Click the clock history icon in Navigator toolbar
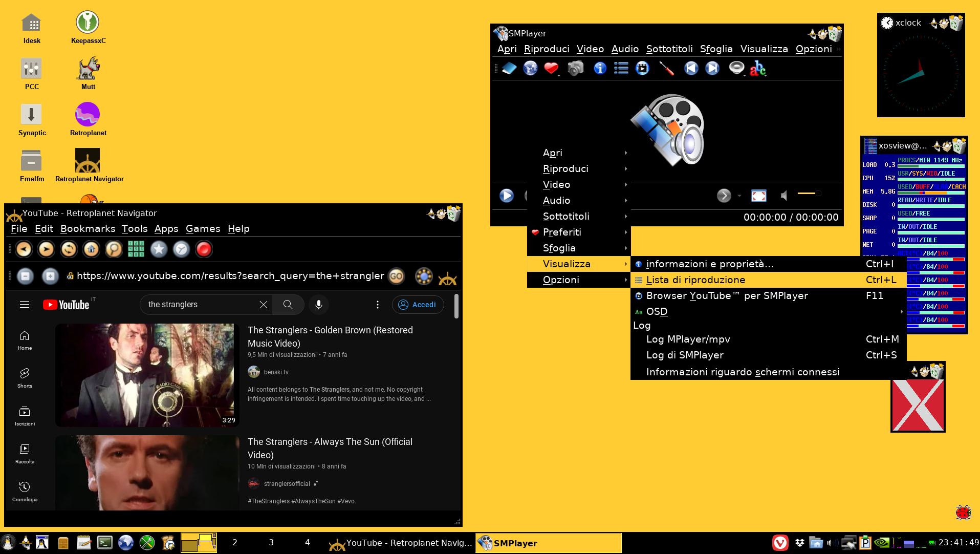This screenshot has width=980, height=554. tap(181, 249)
